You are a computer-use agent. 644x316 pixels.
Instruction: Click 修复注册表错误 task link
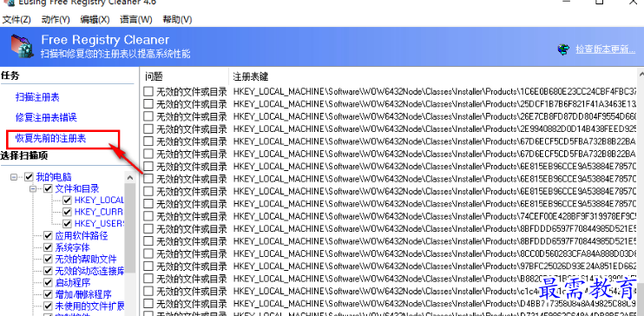[x=46, y=117]
